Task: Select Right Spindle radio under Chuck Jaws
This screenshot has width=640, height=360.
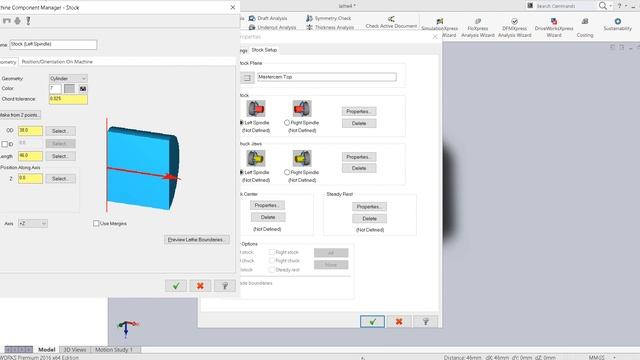Action: point(287,172)
